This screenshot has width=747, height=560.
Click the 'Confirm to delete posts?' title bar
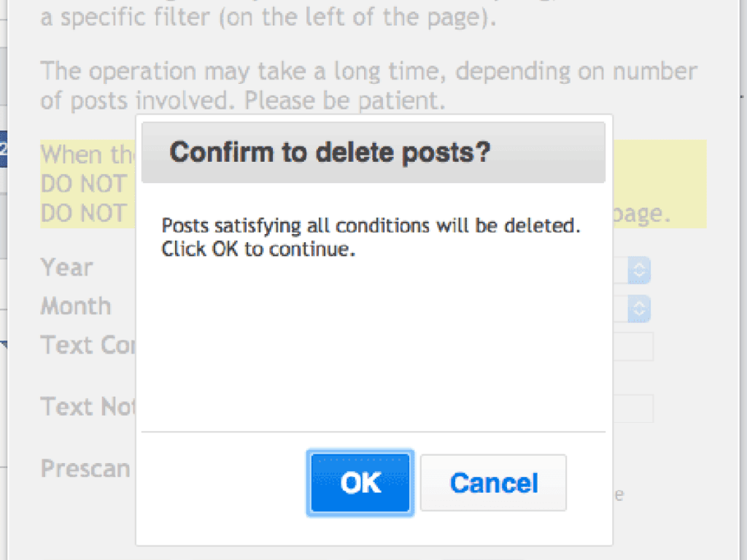tap(373, 152)
